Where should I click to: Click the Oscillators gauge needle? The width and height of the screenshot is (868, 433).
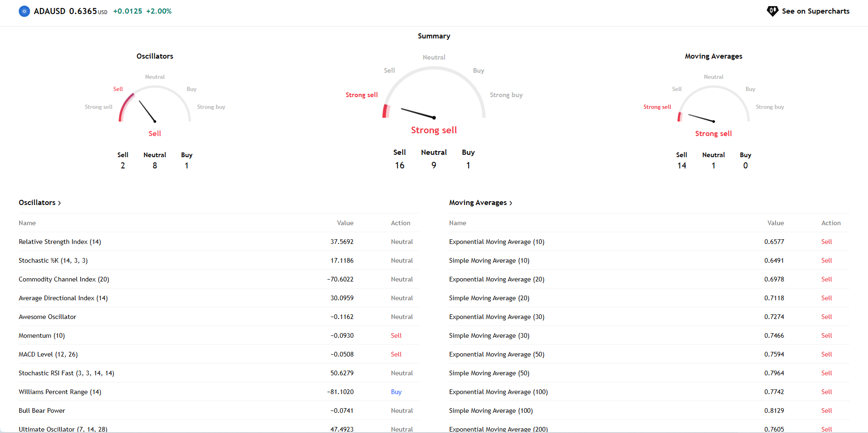tap(147, 112)
